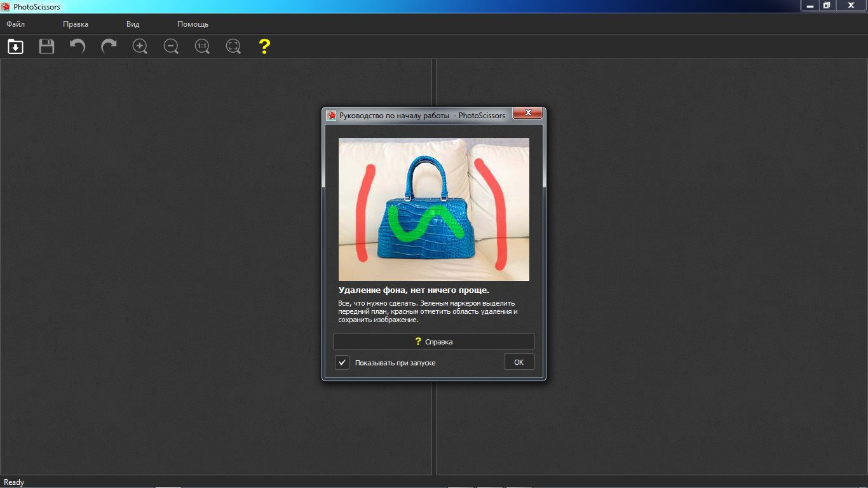Click the Справка button in the dialog
Image resolution: width=868 pixels, height=488 pixels.
click(433, 341)
